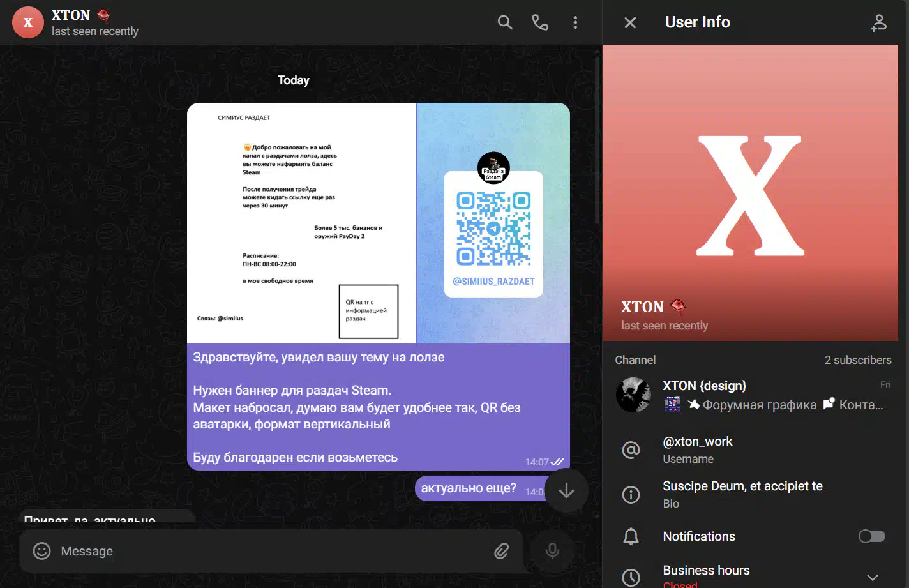Click the Notifications bell icon
The height and width of the screenshot is (588, 909).
(x=631, y=536)
